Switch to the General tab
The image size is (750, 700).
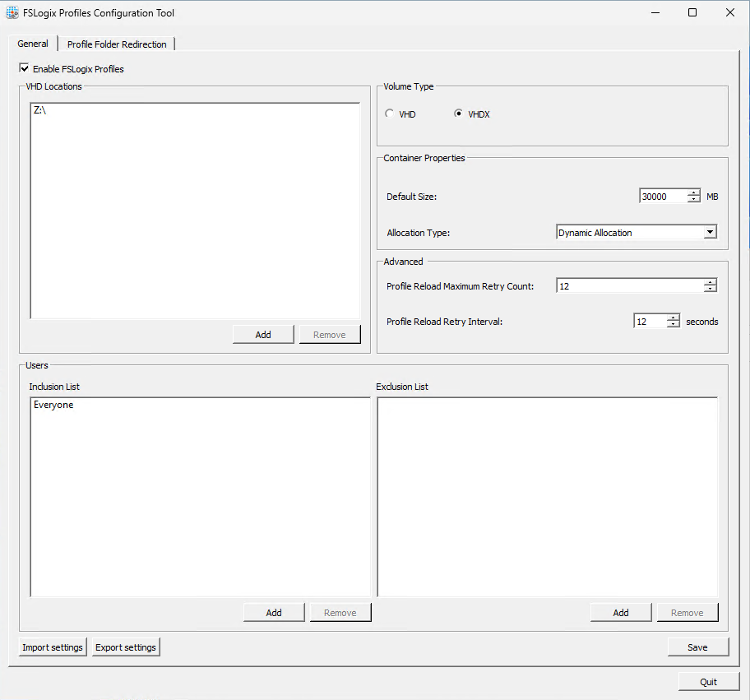point(33,44)
